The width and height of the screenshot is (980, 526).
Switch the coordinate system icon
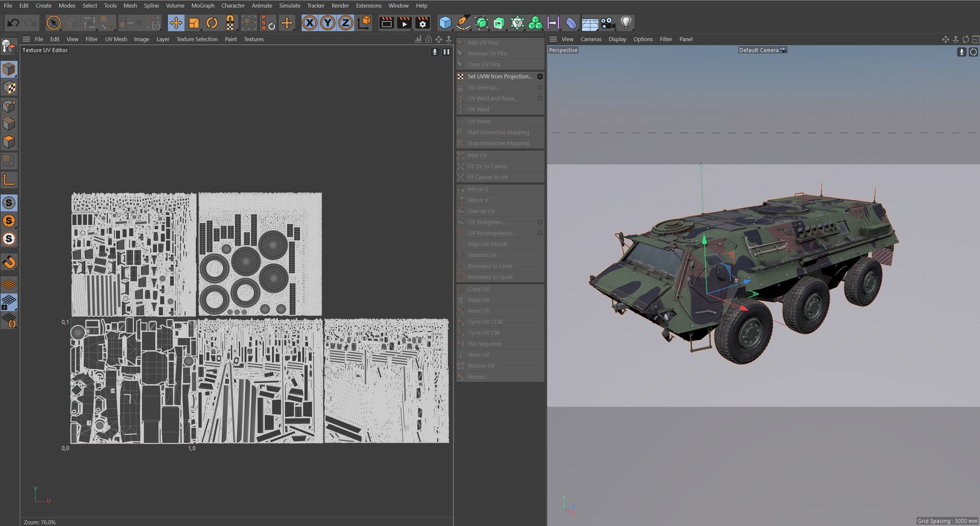click(x=364, y=23)
